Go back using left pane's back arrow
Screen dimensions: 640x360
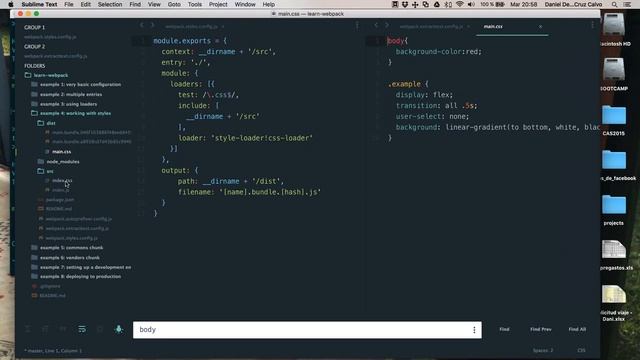142,25
